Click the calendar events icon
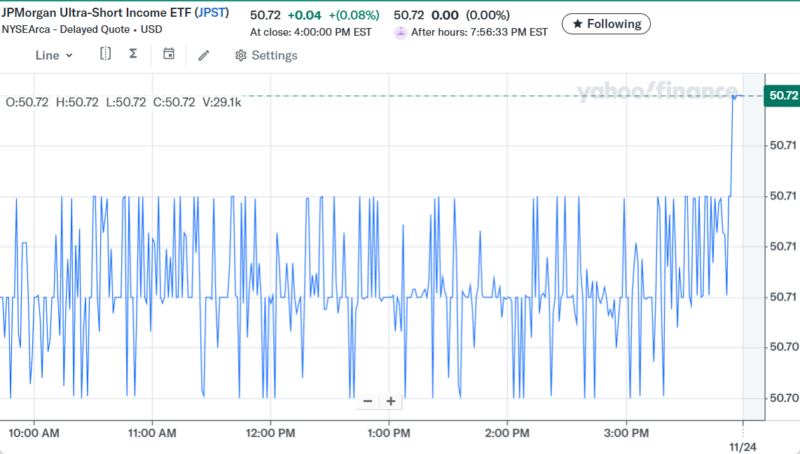Screen dimensions: 800x454 tap(168, 54)
